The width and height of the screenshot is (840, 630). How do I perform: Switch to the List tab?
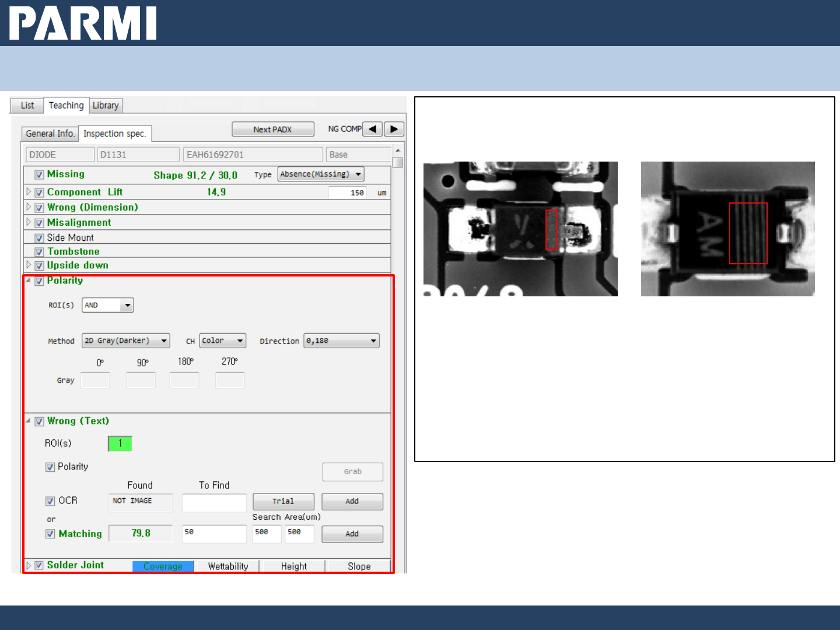click(27, 106)
